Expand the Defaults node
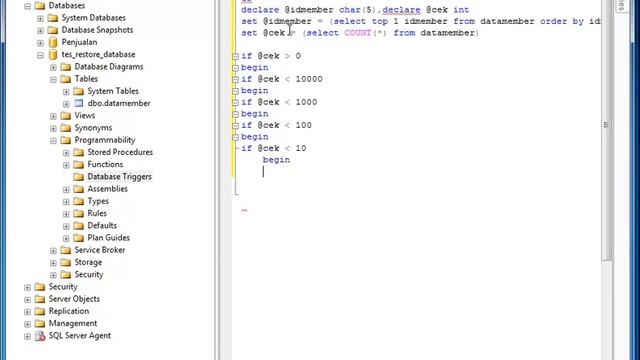The width and height of the screenshot is (640, 360). pyautogui.click(x=66, y=226)
